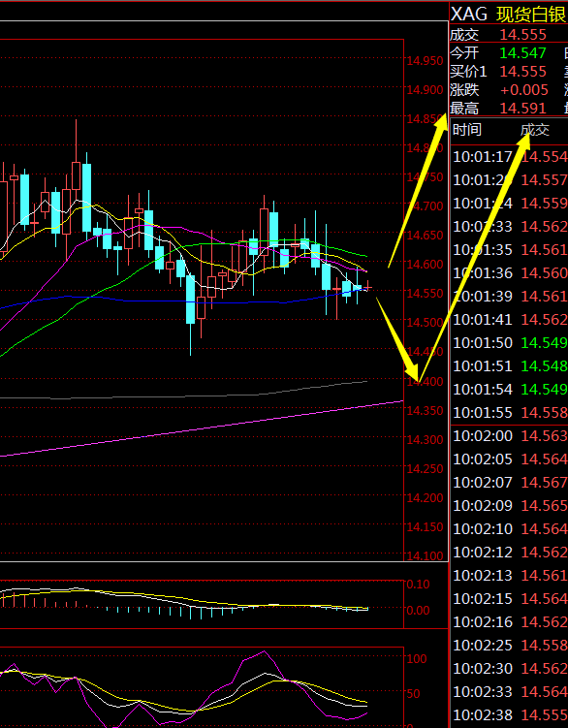Click the 14.300 price axis label

click(425, 439)
